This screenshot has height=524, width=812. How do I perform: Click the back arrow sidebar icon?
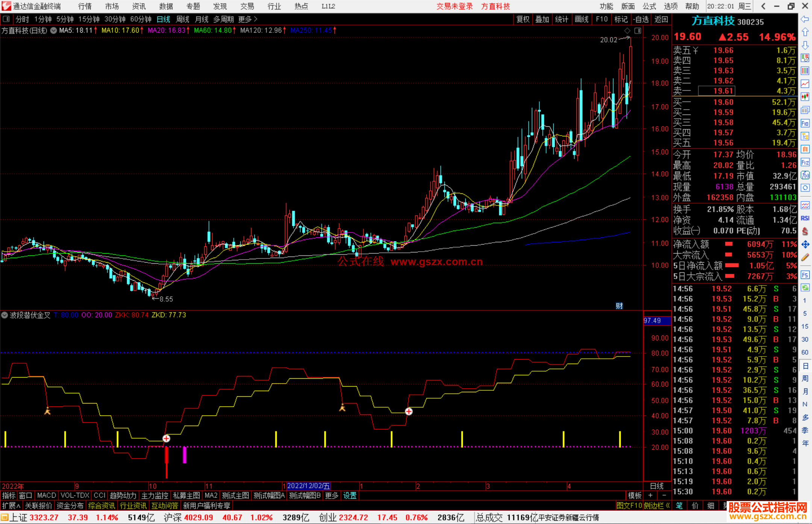pos(805,19)
